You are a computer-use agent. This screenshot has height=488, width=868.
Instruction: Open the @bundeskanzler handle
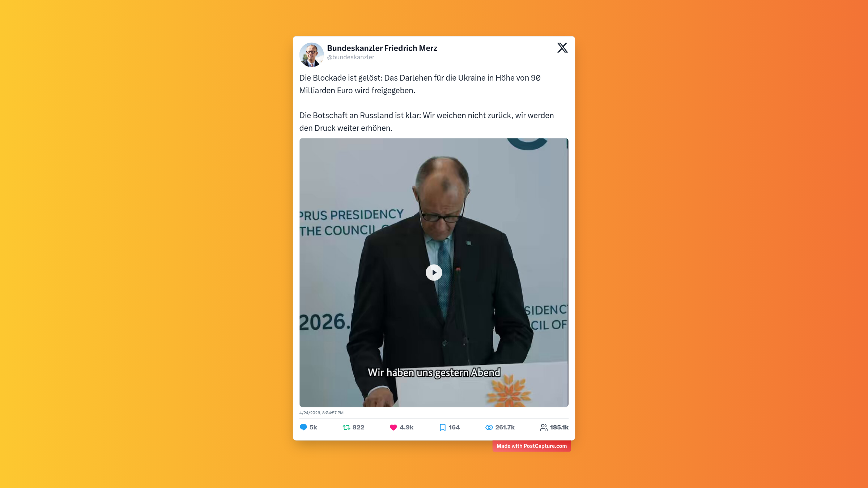click(x=350, y=57)
